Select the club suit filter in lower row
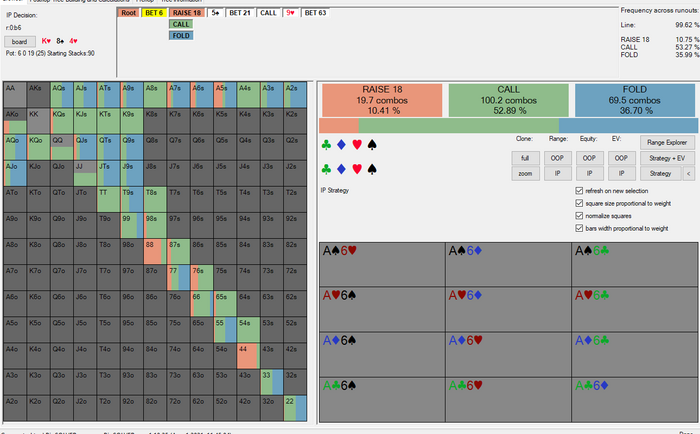 point(326,169)
